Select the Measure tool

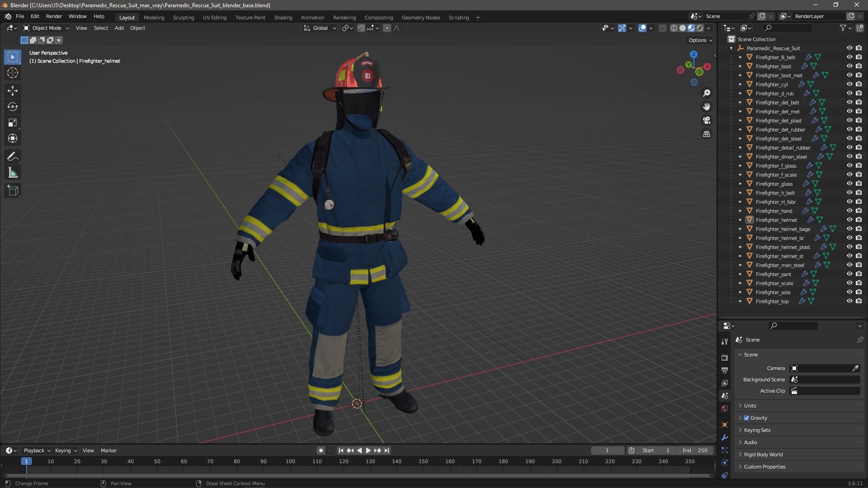point(13,173)
